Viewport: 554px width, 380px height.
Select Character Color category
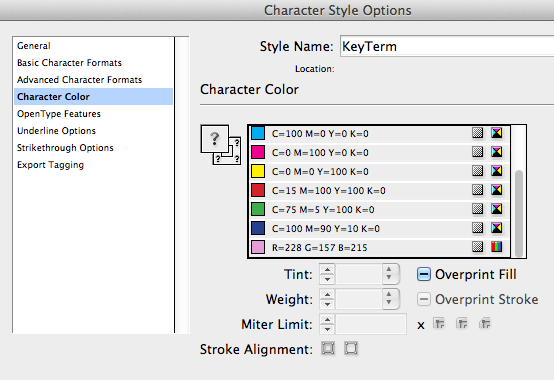(94, 96)
